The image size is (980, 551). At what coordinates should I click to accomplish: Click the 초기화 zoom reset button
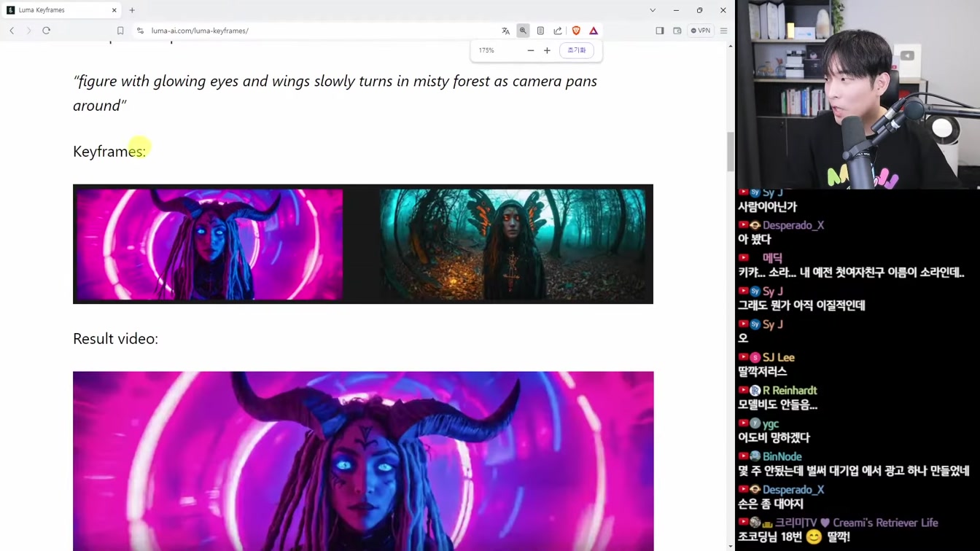pyautogui.click(x=577, y=50)
